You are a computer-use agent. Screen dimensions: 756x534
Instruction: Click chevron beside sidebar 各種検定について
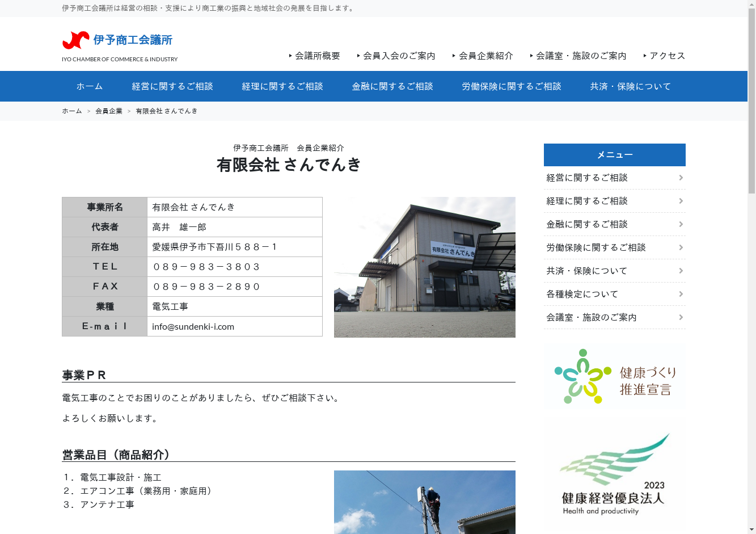click(x=681, y=294)
